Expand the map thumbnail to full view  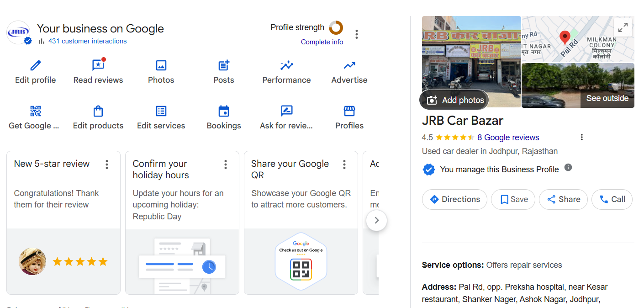623,28
